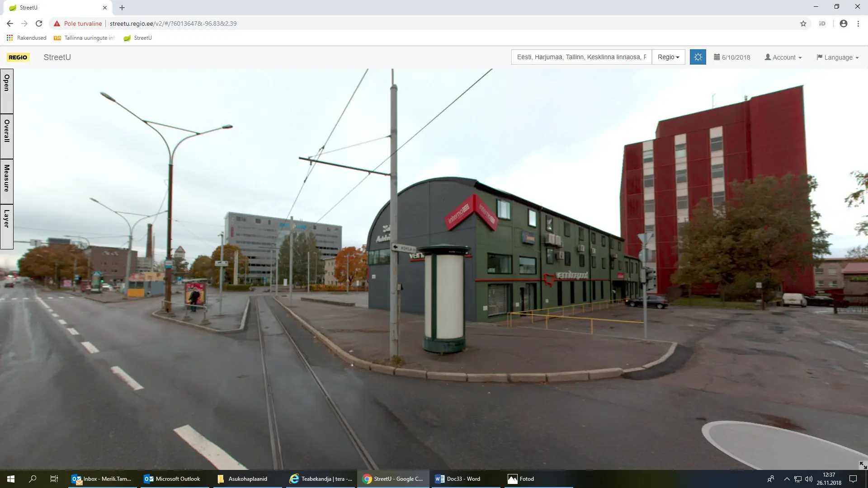Reload the page in Chrome
Image resolution: width=868 pixels, height=488 pixels.
pyautogui.click(x=39, y=23)
